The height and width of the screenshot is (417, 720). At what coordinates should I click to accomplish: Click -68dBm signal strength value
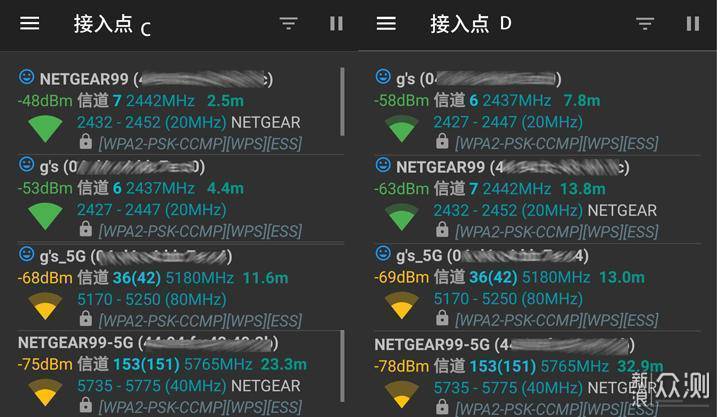tap(45, 278)
